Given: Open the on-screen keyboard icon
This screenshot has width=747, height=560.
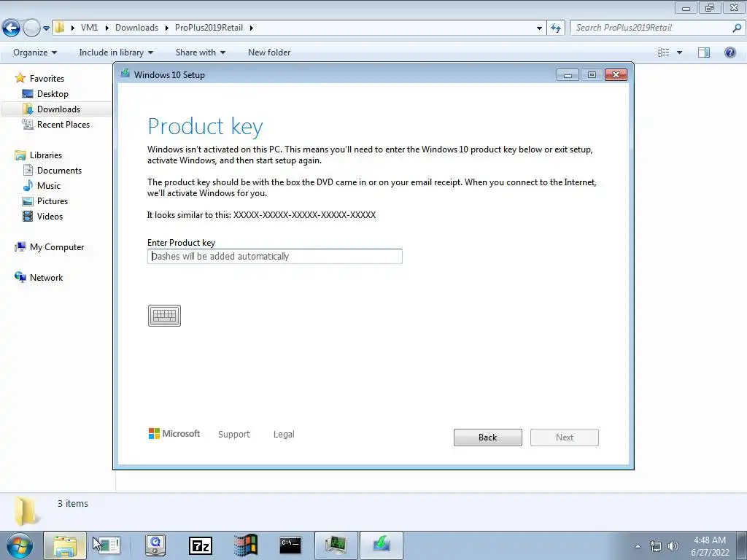Looking at the screenshot, I should pos(164,316).
